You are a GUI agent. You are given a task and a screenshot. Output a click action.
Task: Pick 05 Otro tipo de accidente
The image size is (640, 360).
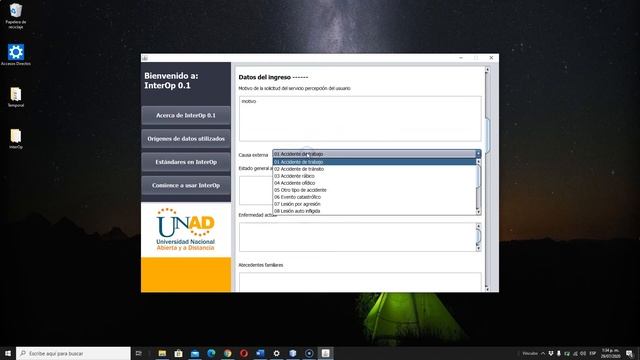point(374,190)
